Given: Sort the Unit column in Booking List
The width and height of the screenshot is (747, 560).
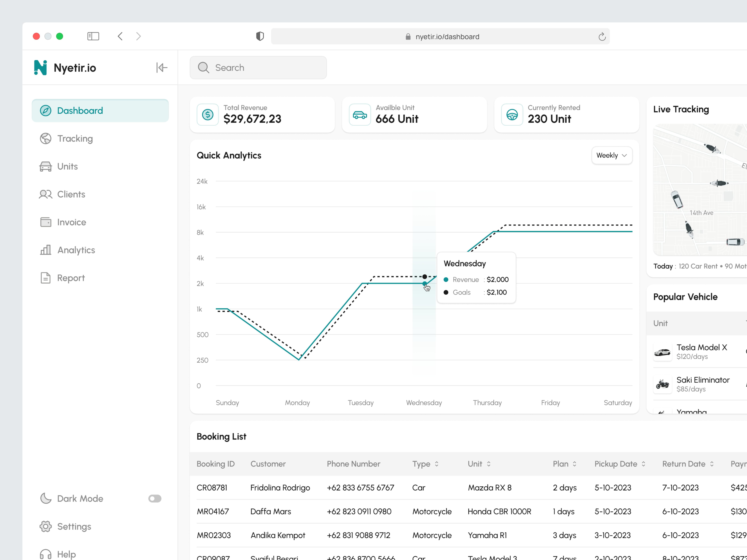Looking at the screenshot, I should [x=489, y=464].
